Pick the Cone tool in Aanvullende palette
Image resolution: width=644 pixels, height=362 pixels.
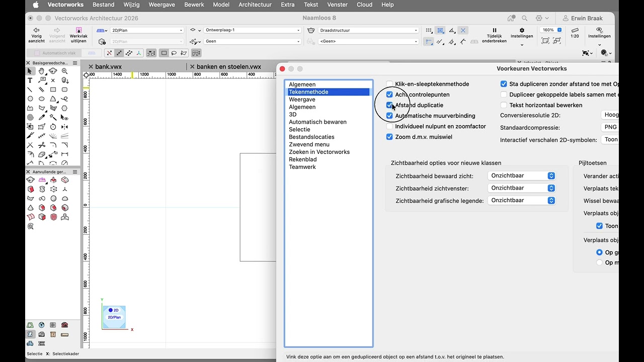30,208
